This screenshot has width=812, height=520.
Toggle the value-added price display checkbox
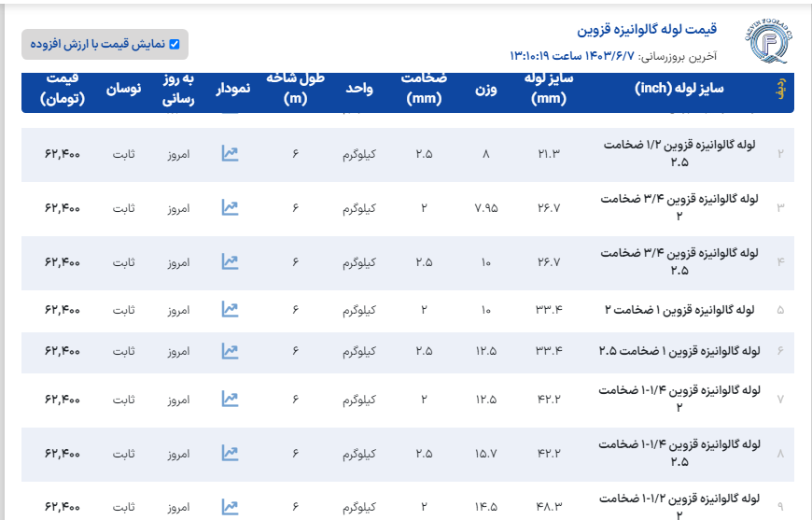(x=174, y=44)
